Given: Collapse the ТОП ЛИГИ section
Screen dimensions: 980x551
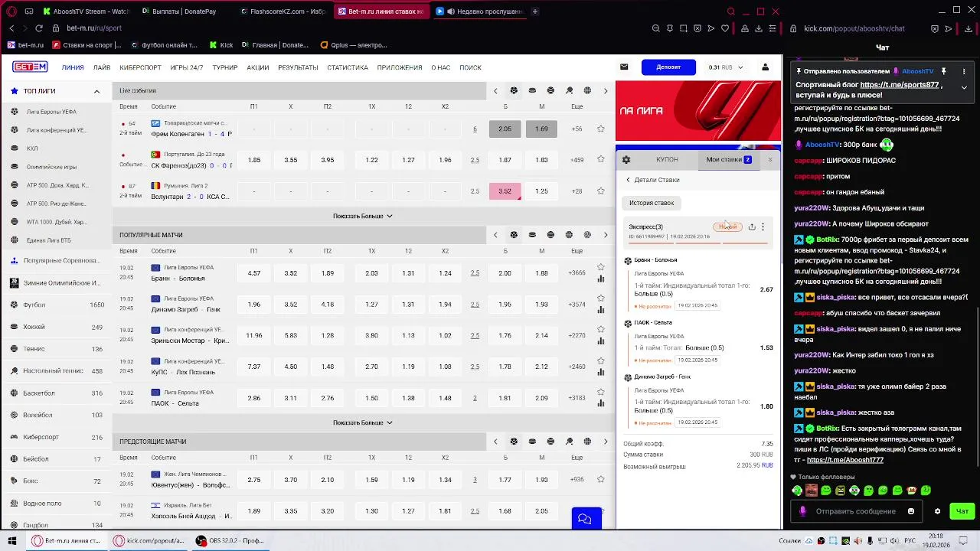Looking at the screenshot, I should pyautogui.click(x=96, y=91).
